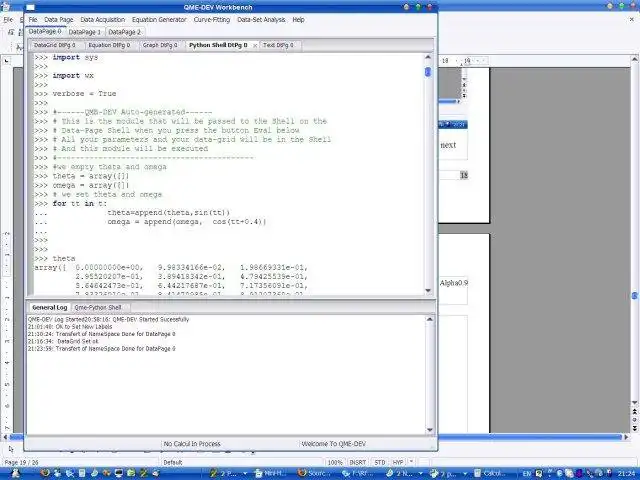Click the 'Ok to Set New Labels' log entry
The width and height of the screenshot is (640, 480).
click(x=70, y=327)
